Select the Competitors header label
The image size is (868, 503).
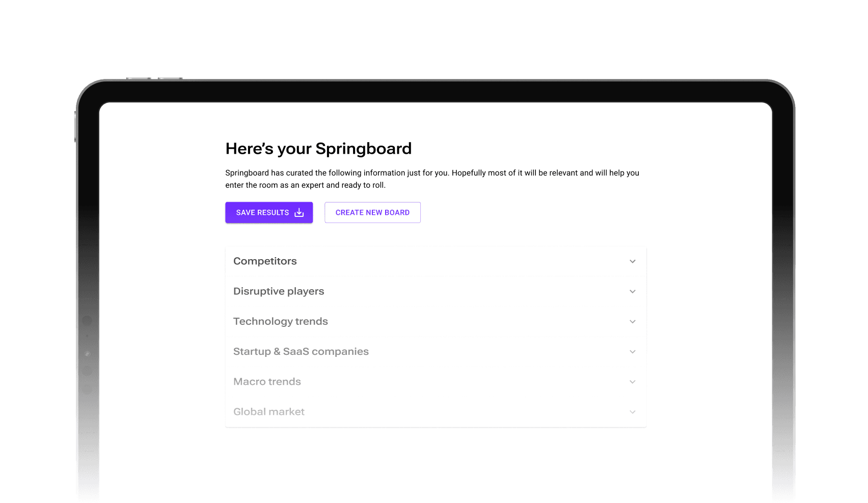pyautogui.click(x=265, y=261)
